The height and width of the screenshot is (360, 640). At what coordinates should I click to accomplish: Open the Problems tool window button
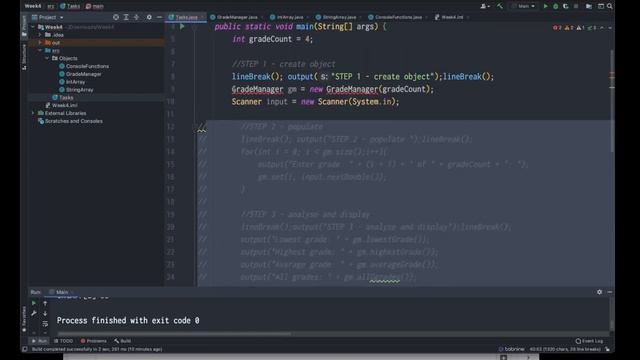coord(93,341)
